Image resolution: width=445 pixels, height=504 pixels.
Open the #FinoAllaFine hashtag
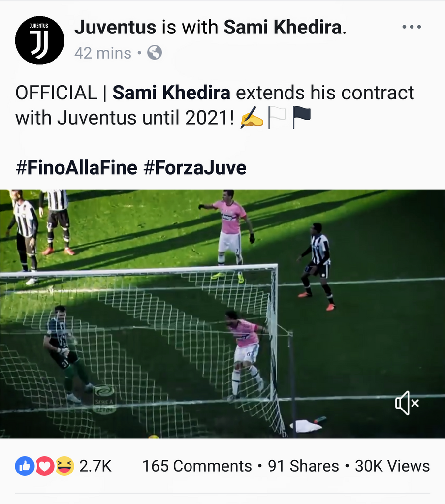(x=76, y=168)
